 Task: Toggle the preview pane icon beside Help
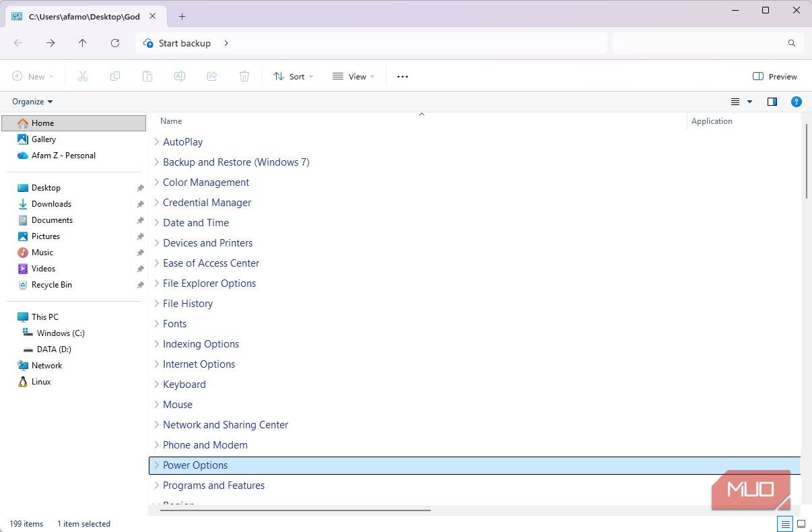point(772,102)
